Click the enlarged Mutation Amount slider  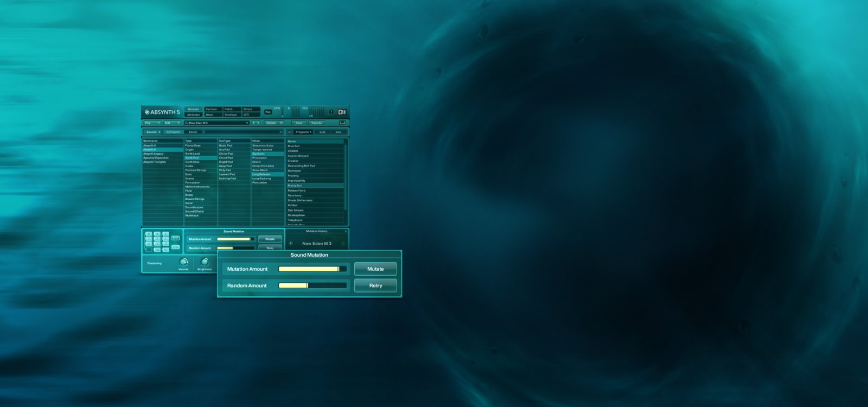pos(312,269)
